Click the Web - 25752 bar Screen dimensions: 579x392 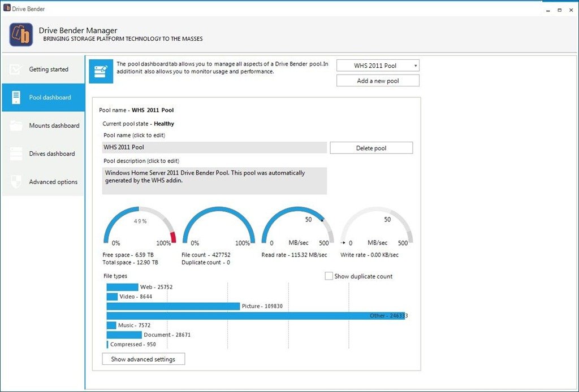coord(123,287)
